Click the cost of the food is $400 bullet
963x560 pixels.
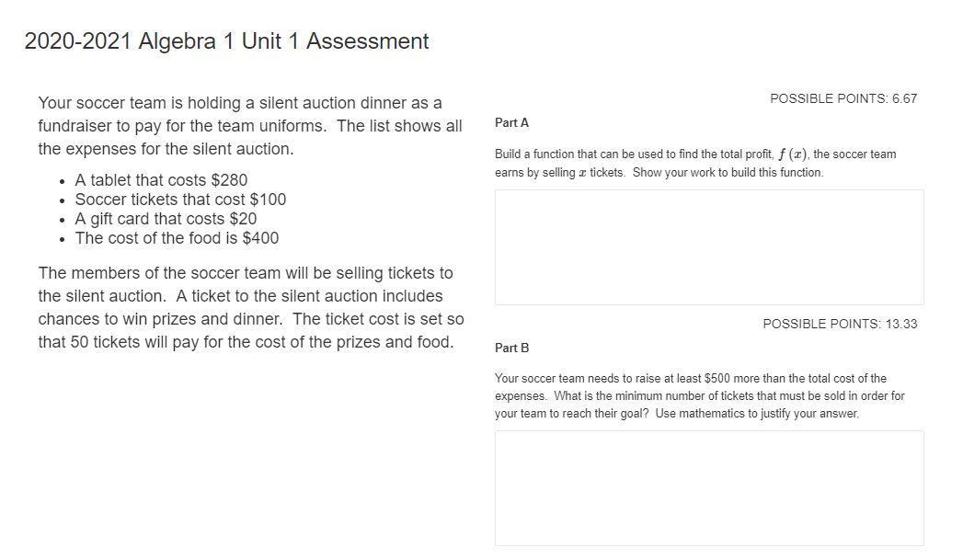[x=177, y=238]
